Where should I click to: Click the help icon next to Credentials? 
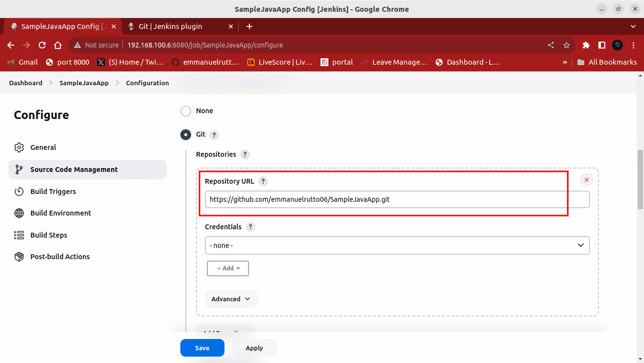250,227
